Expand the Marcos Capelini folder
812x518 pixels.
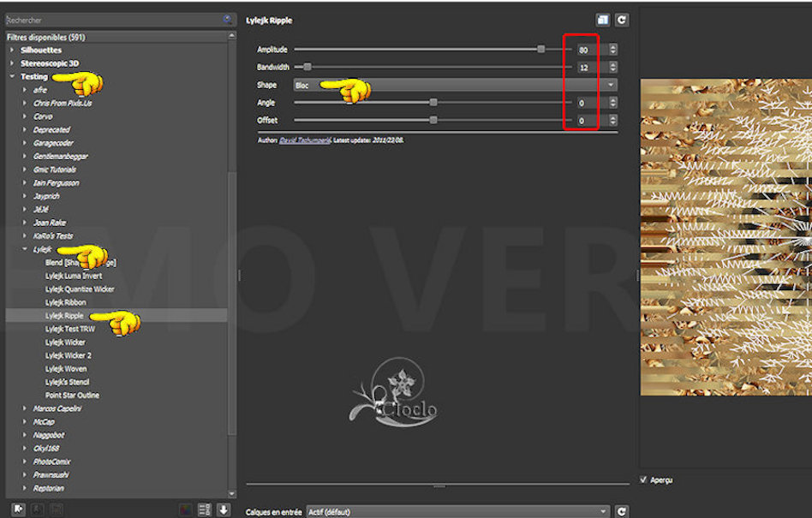pyautogui.click(x=25, y=408)
